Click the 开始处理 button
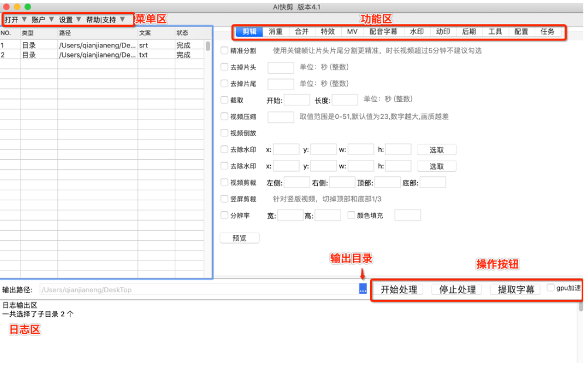The width and height of the screenshot is (588, 366). (x=399, y=289)
